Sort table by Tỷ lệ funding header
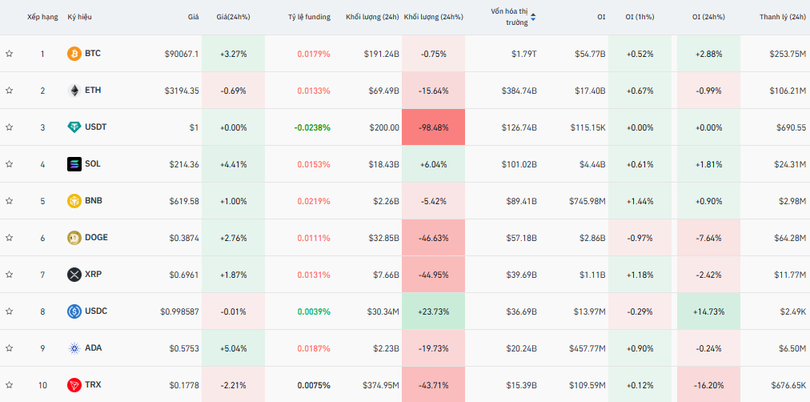Viewport: 810px width, 402px height. (x=309, y=17)
